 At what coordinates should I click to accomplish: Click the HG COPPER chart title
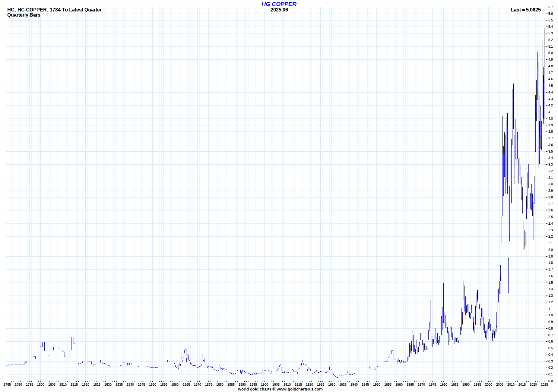[279, 4]
